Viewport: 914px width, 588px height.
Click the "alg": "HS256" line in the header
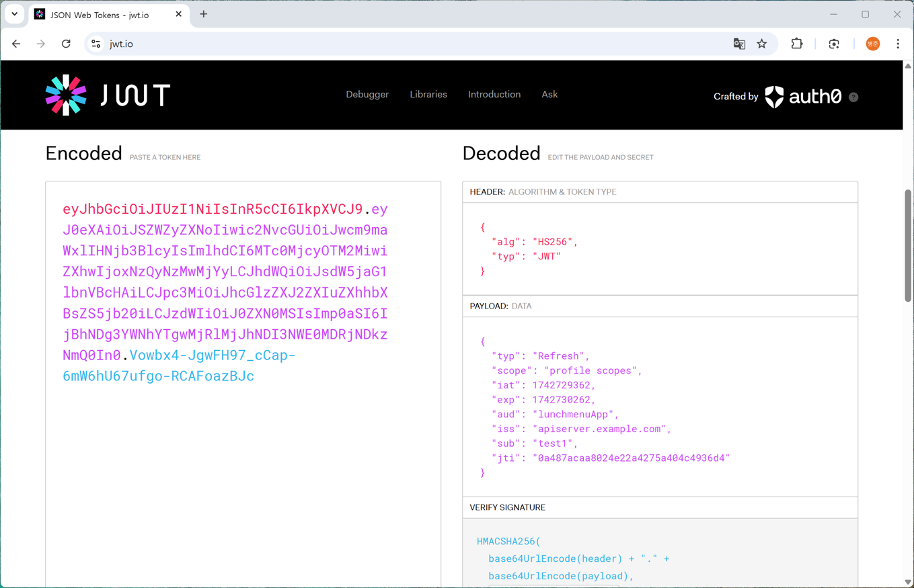pos(535,242)
